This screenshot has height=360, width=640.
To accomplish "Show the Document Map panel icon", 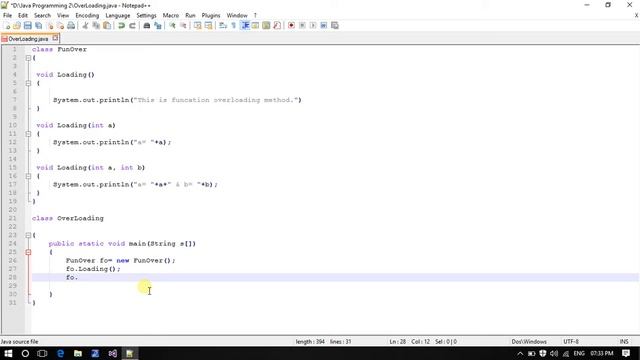I will [x=266, y=25].
